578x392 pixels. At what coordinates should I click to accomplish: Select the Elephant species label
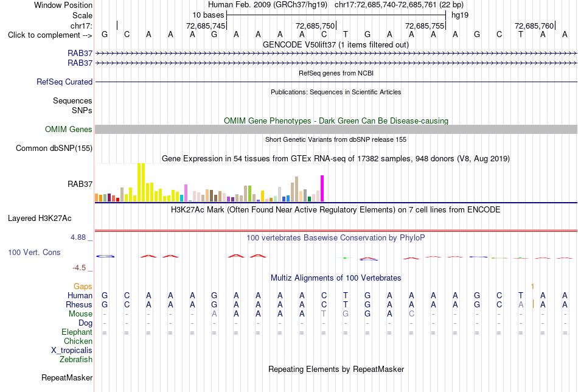point(77,332)
